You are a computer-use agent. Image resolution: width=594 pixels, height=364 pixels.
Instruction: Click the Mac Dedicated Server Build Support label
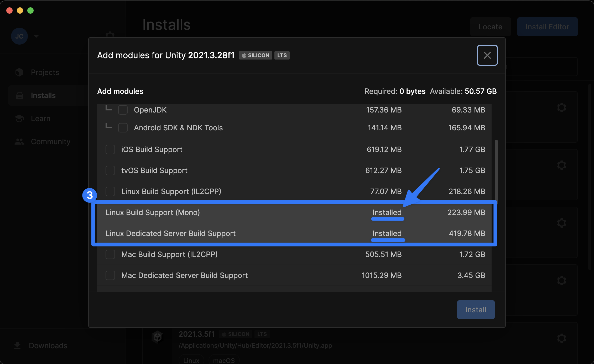[184, 275]
